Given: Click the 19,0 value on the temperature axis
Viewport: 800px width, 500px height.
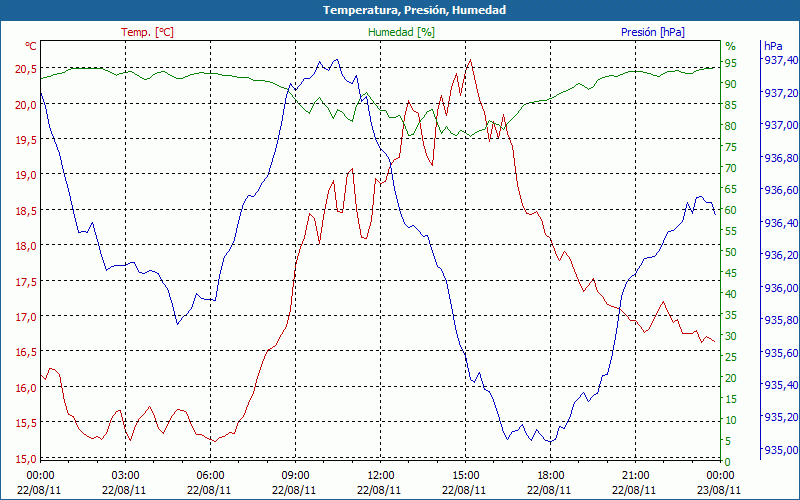Looking at the screenshot, I should (x=27, y=176).
